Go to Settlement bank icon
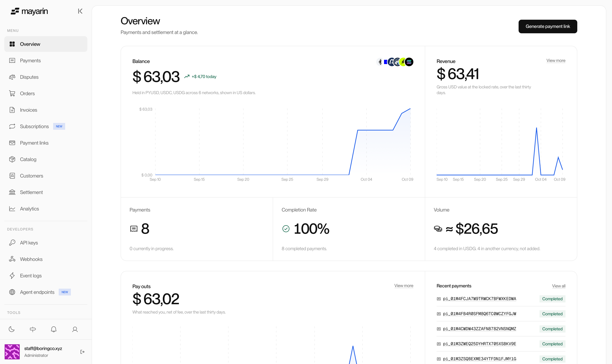Image resolution: width=612 pixels, height=364 pixels. (x=12, y=192)
